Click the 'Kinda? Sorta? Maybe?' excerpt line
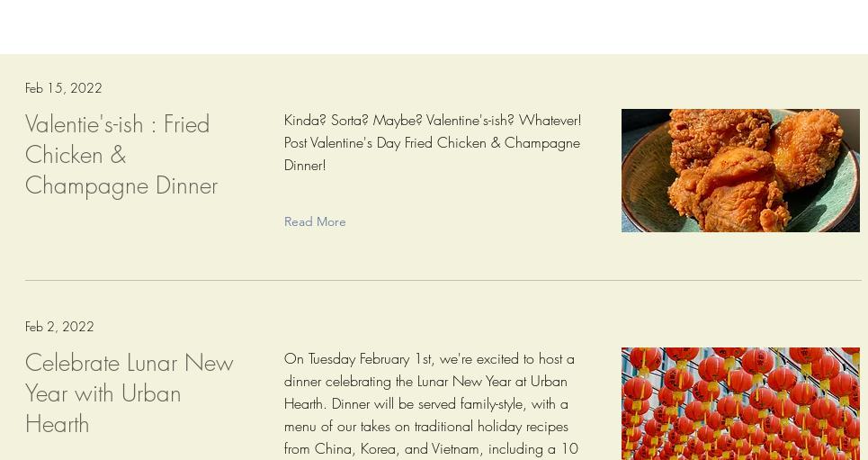Screen dimensions: 868x460 [432, 120]
